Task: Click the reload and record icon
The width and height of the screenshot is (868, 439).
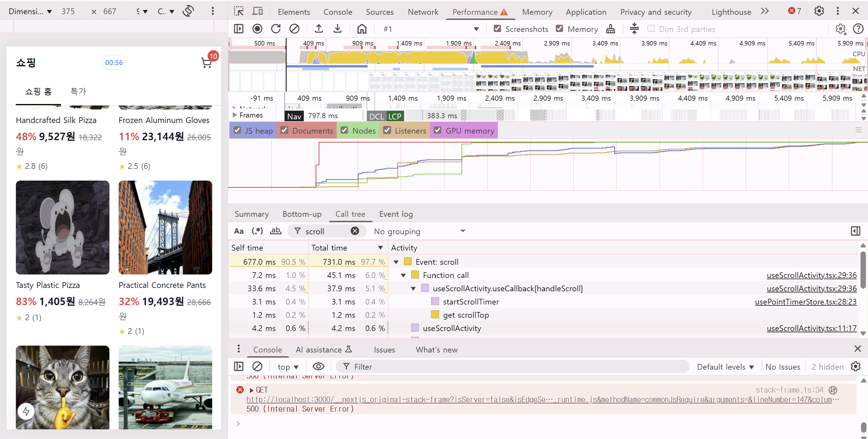Action: [276, 29]
